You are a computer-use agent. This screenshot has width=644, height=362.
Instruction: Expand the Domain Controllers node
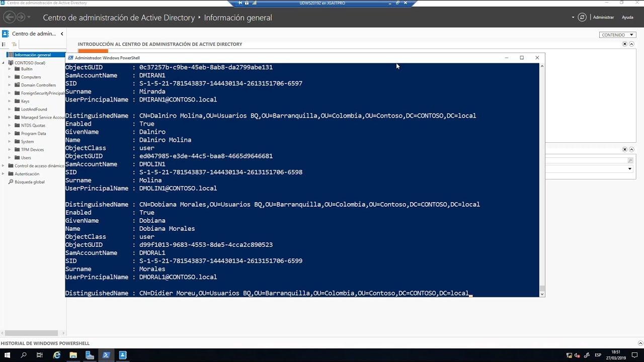[x=9, y=84]
